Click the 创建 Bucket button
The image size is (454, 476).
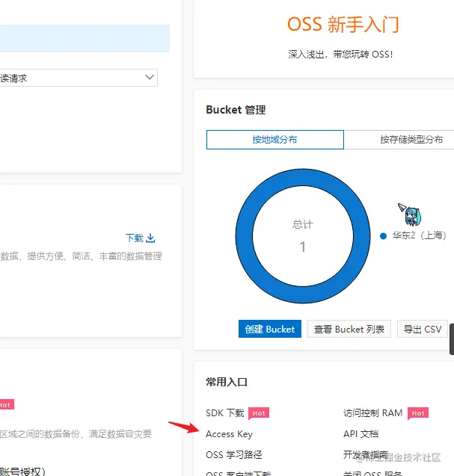[270, 329]
